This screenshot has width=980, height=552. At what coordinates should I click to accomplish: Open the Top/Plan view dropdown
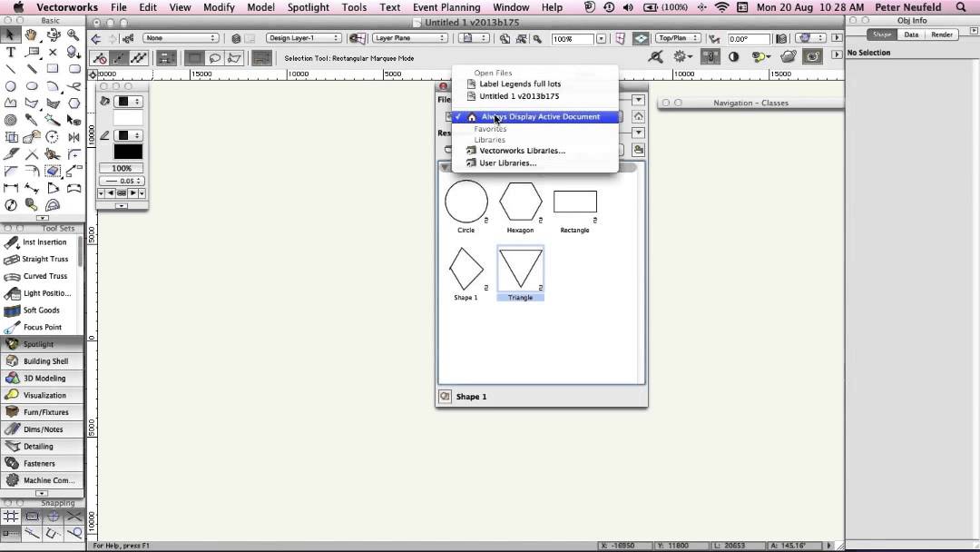coord(678,38)
